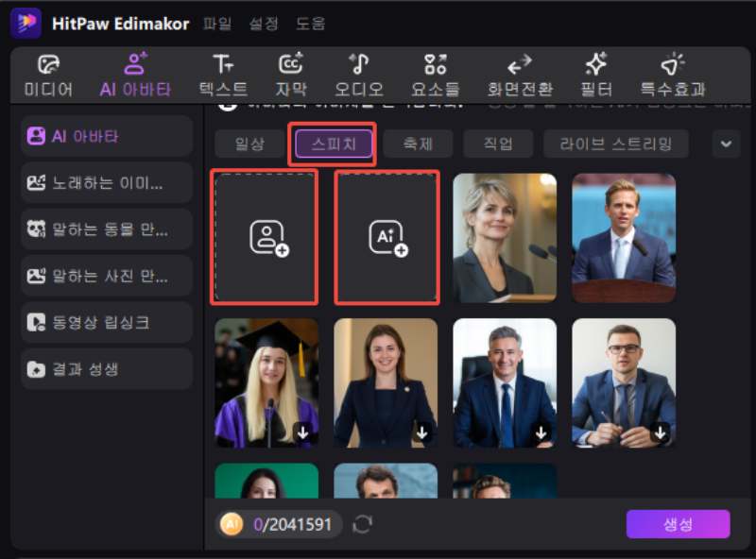Select the smiling woman navy blazer avatar

(x=386, y=383)
